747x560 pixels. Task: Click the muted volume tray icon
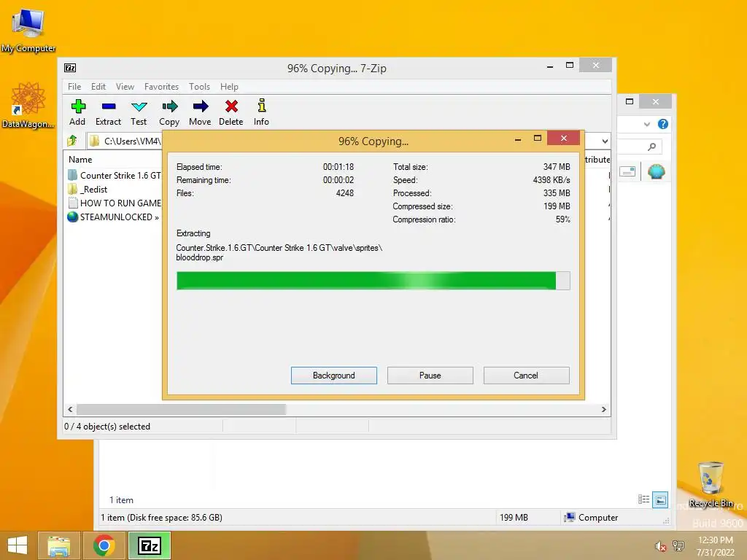point(660,546)
